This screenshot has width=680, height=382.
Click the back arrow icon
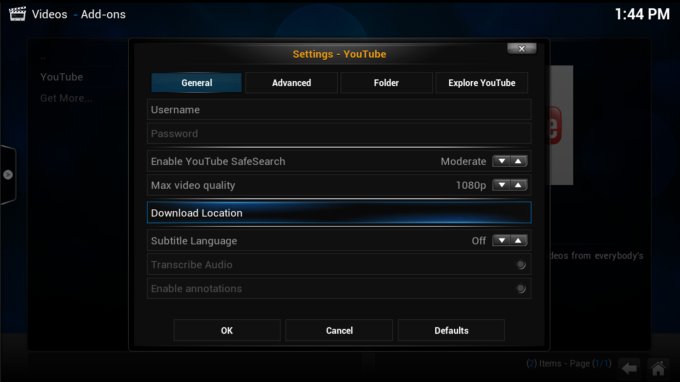pos(629,369)
